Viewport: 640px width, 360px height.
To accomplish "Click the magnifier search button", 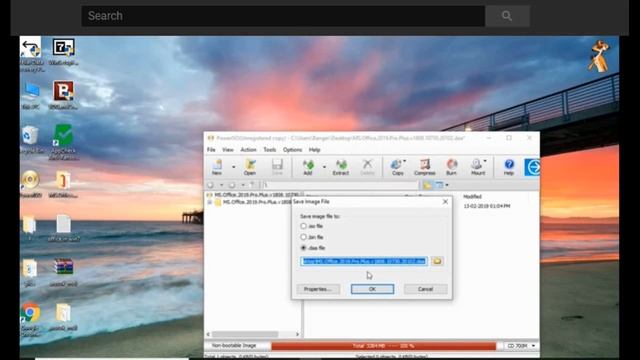I will click(507, 16).
